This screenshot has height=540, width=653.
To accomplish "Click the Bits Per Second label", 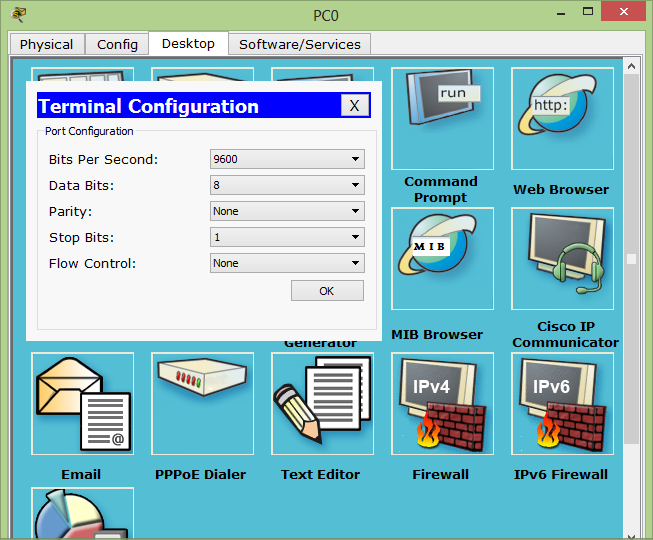I will pos(103,159).
